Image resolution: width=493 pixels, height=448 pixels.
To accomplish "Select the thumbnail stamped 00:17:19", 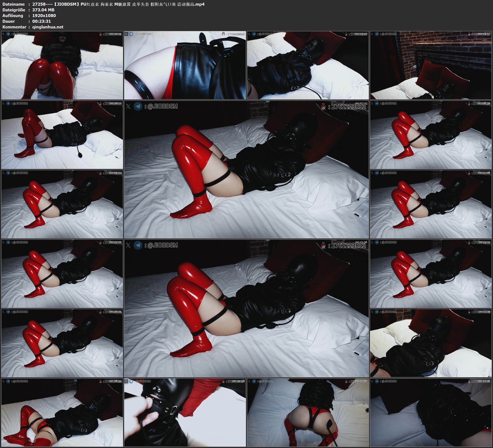I will [431, 343].
